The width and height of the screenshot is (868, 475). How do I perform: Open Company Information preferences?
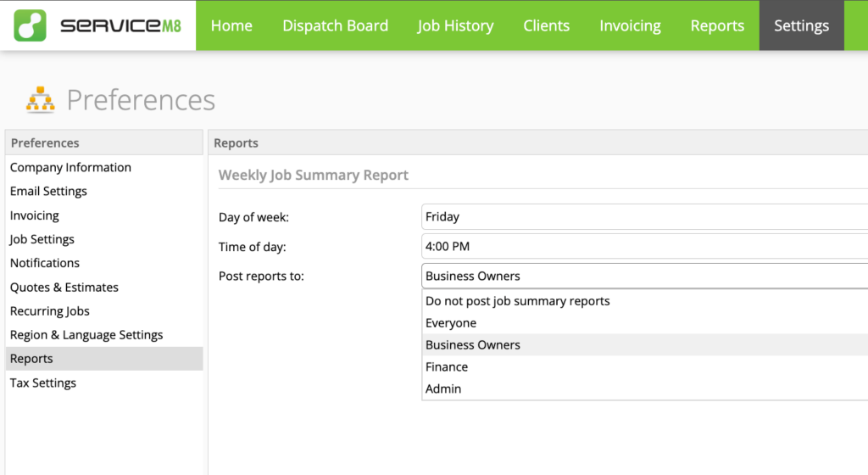(70, 168)
